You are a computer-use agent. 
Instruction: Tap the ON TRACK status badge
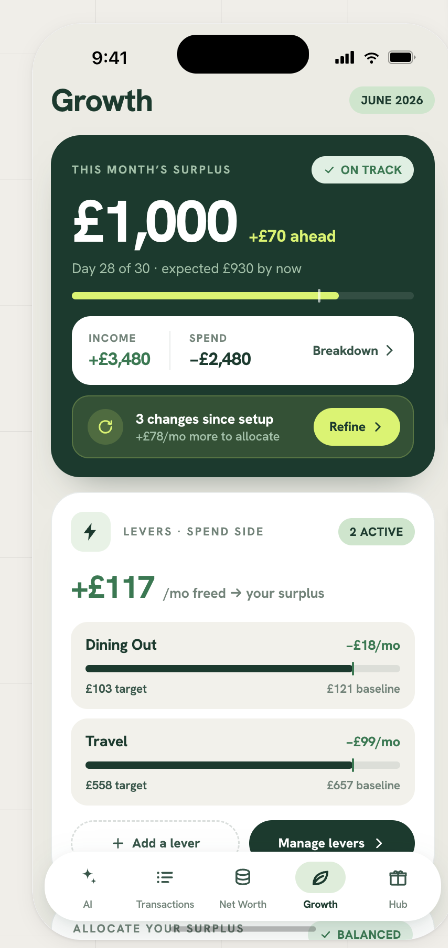tap(363, 170)
